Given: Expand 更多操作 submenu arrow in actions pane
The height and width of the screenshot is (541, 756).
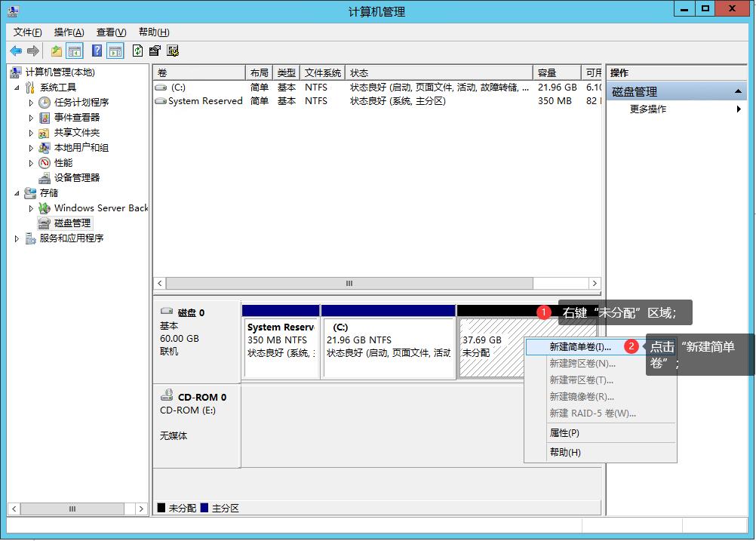Looking at the screenshot, I should coord(739,109).
